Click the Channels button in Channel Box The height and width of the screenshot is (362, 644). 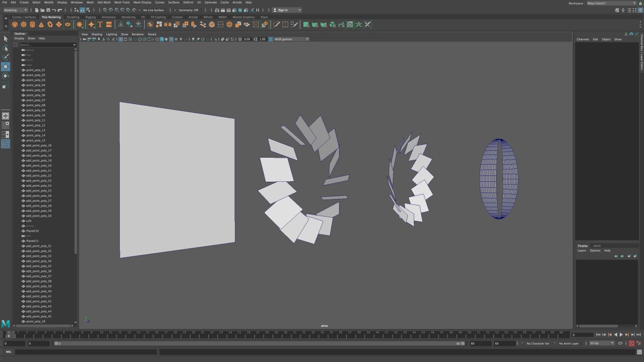pyautogui.click(x=583, y=39)
